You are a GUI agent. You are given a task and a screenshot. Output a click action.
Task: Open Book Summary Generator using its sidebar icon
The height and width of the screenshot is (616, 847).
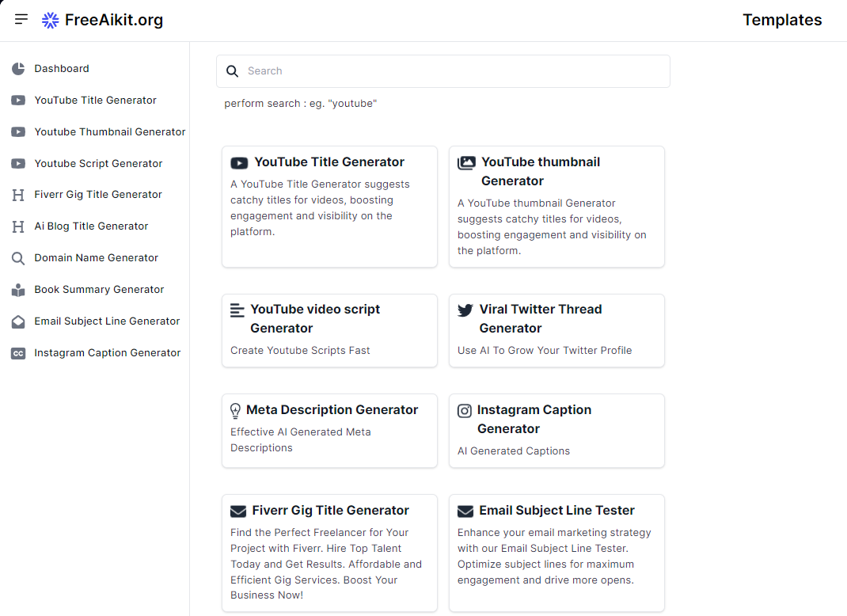[x=17, y=289]
